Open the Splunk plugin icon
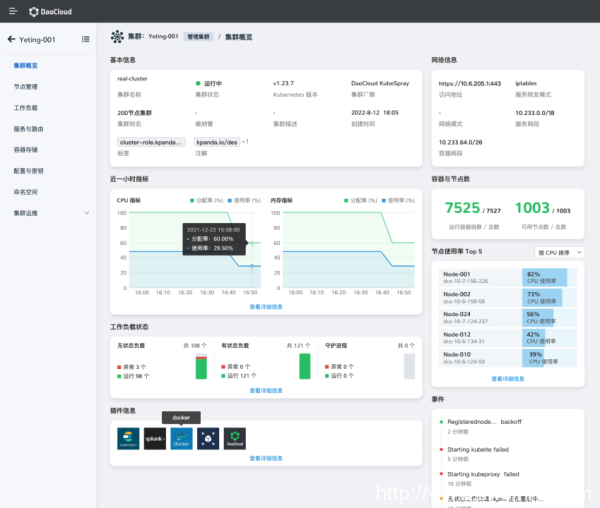This screenshot has height=508, width=600. coord(154,437)
